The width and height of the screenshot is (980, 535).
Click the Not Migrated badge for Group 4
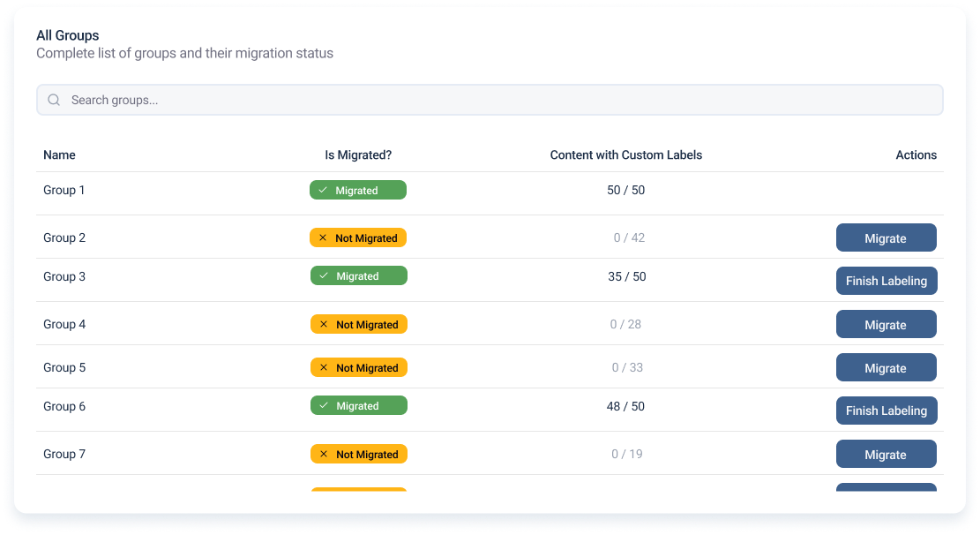point(359,324)
